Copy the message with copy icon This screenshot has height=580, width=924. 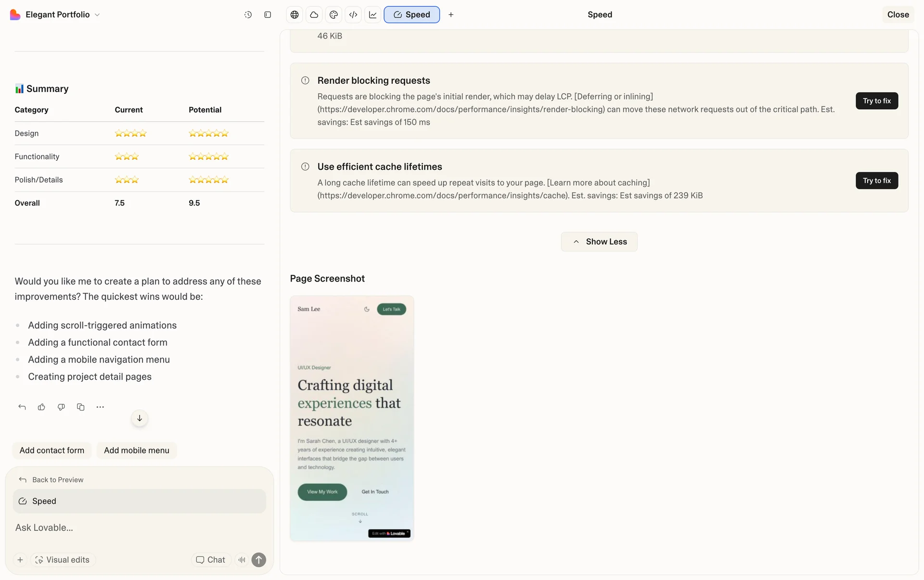click(x=80, y=407)
